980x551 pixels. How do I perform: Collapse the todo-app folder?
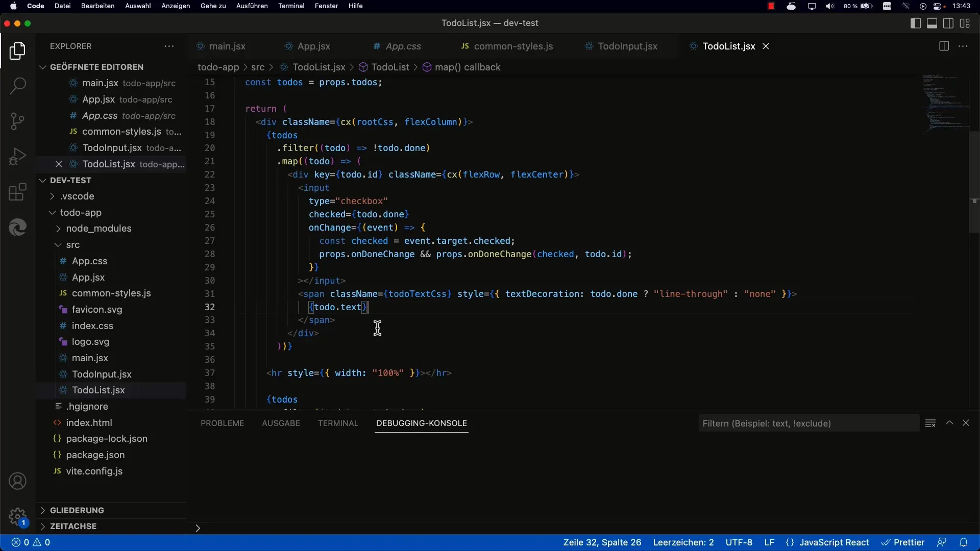pos(81,213)
